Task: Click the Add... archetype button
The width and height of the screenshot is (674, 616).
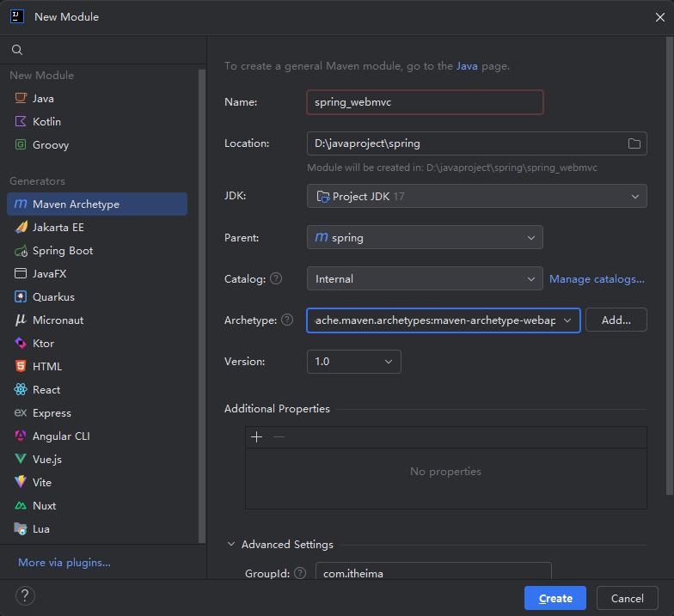Action: [x=616, y=320]
